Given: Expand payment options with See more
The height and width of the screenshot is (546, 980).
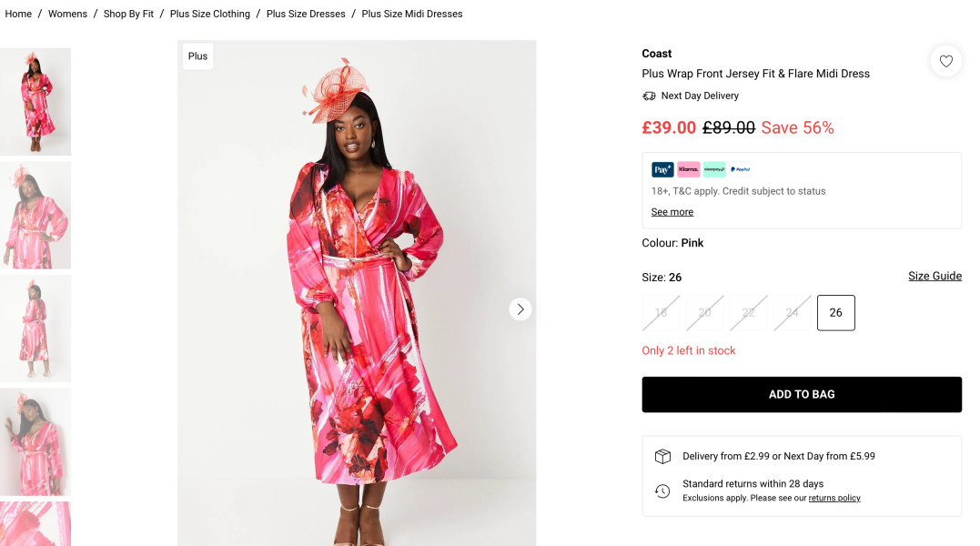Looking at the screenshot, I should click(x=672, y=212).
